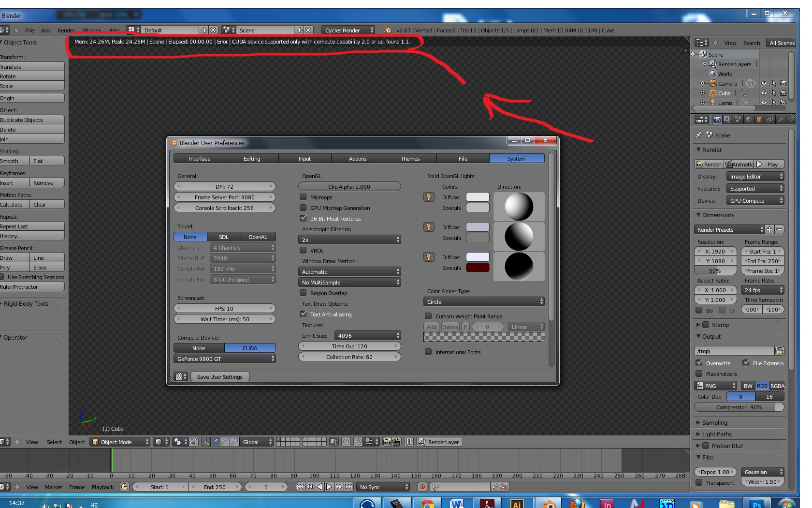This screenshot has width=812, height=508.
Task: Open the Anisotropic Filtering 2x dropdown
Action: 349,239
